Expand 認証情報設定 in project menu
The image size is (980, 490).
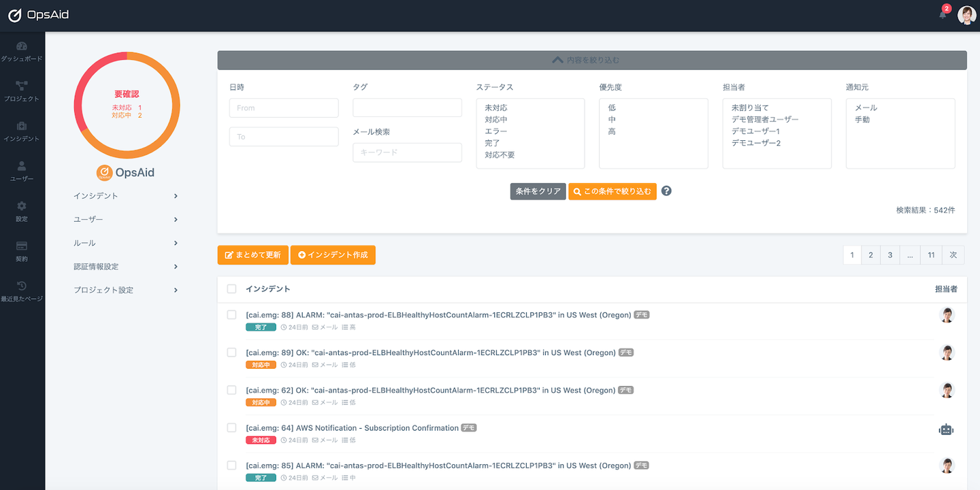click(126, 266)
